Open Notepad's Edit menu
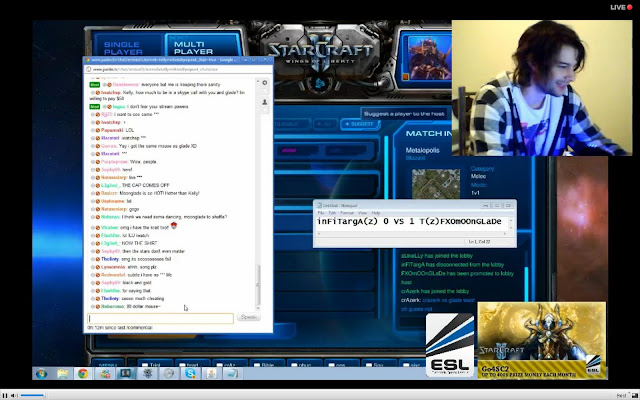The height and width of the screenshot is (400, 640). click(x=332, y=213)
